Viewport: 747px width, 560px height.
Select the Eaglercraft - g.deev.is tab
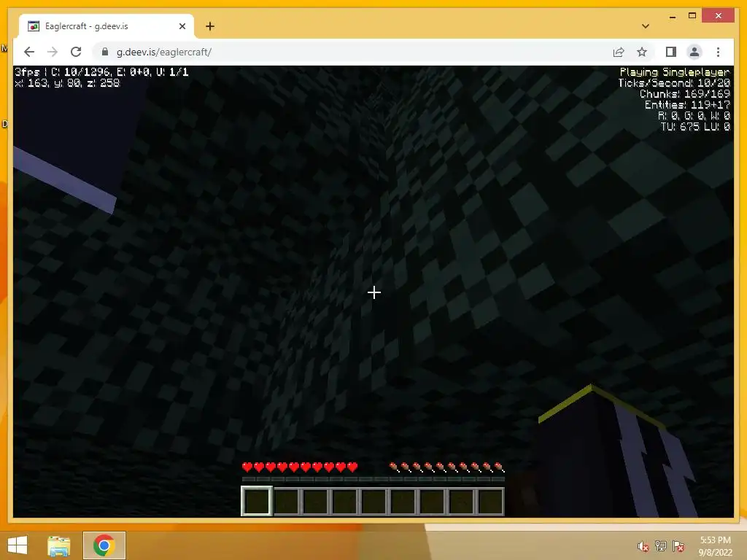(106, 26)
